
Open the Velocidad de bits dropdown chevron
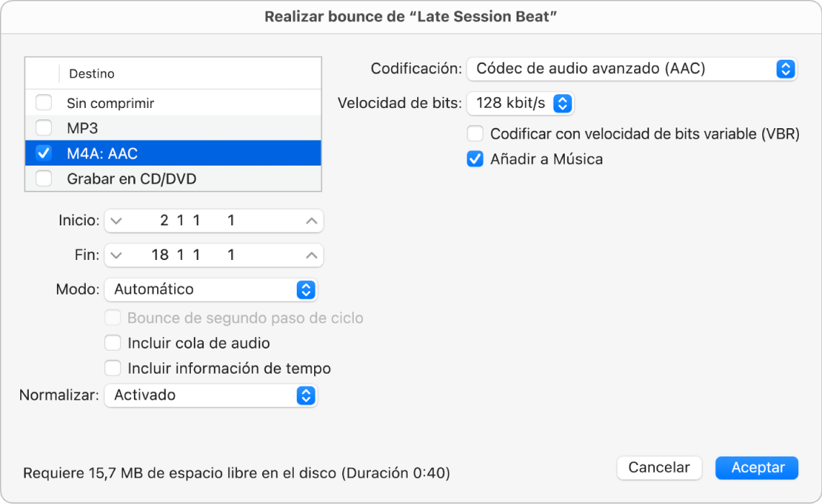point(564,103)
